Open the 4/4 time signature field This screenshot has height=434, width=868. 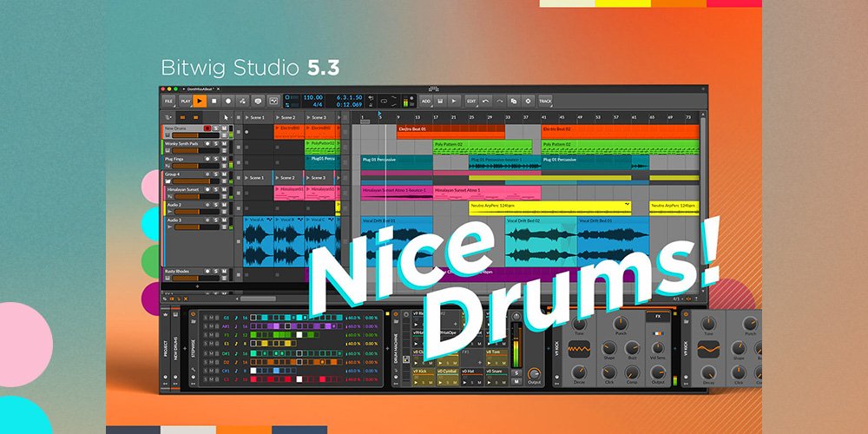[317, 105]
